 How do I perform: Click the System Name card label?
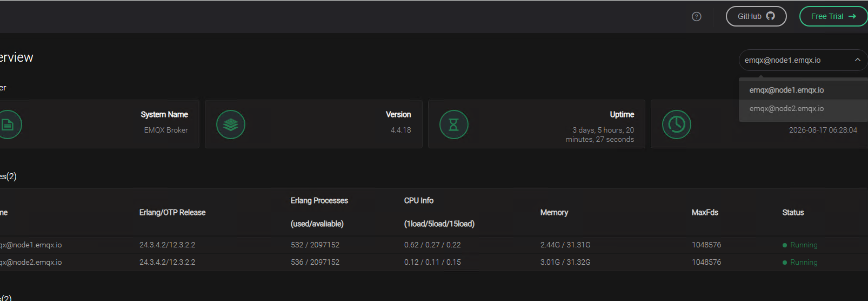(164, 114)
